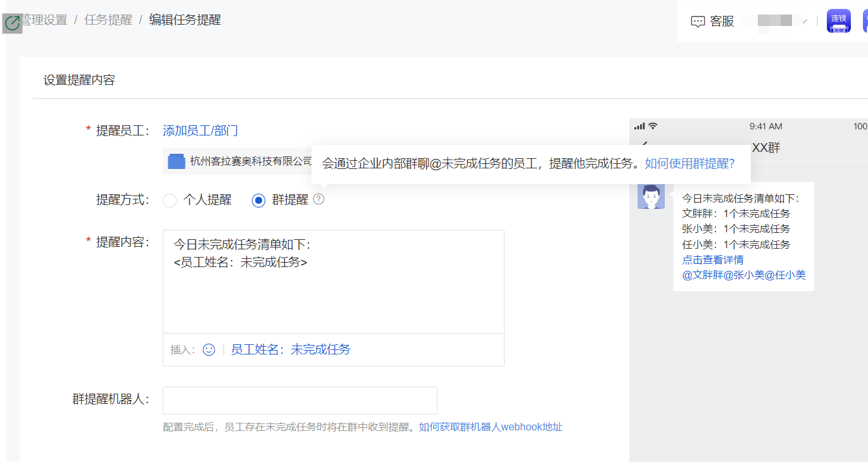Click the 添加员工/部门 link
The width and height of the screenshot is (868, 462).
point(200,131)
